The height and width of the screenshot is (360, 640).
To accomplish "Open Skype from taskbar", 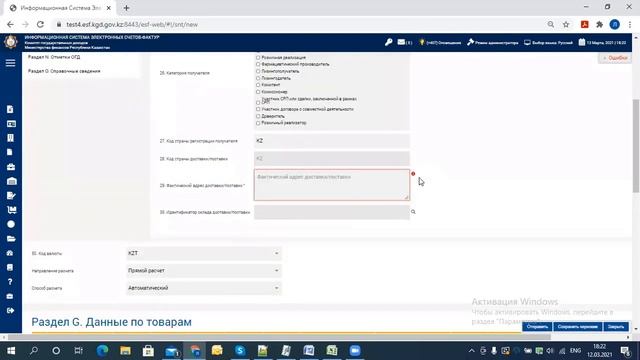I will [x=240, y=351].
